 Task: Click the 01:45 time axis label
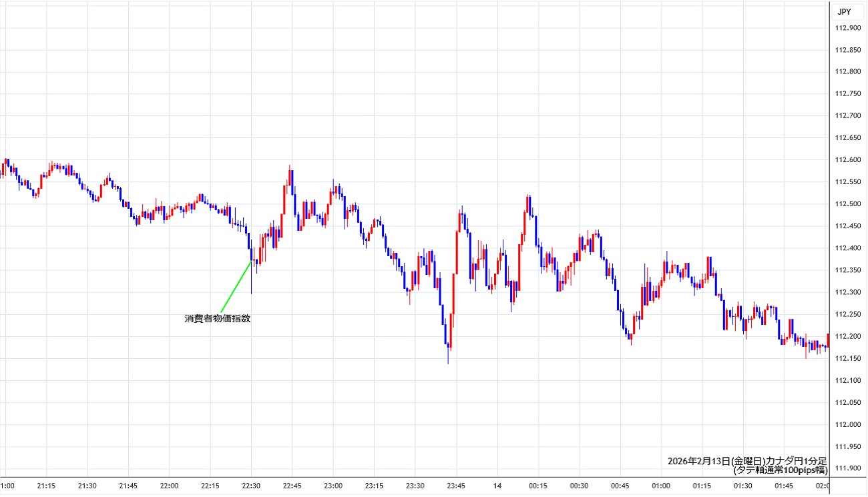tap(783, 486)
